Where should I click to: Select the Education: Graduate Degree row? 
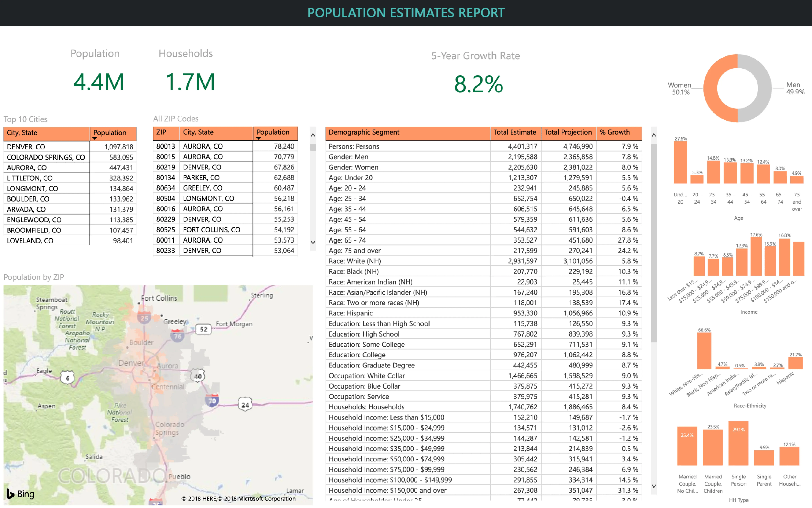(484, 365)
